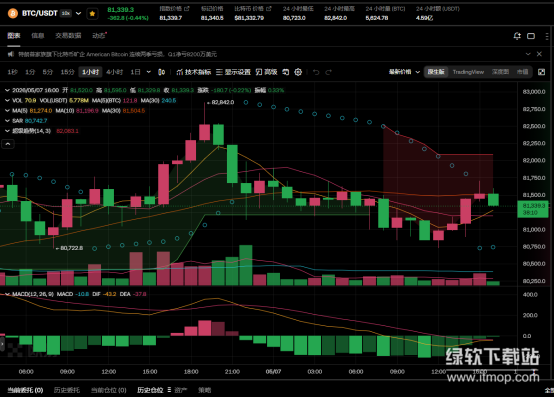
Task: Open the 当前仓位 (0) positions tab
Action: point(108,390)
